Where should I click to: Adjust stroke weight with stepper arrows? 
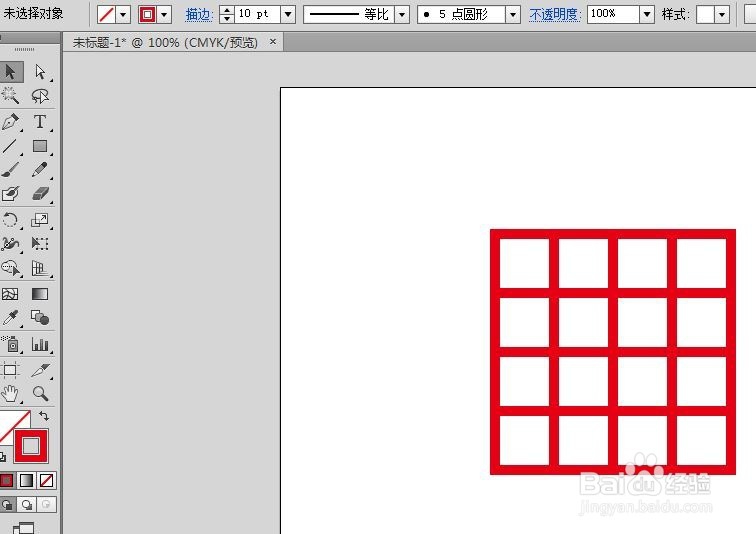[227, 14]
